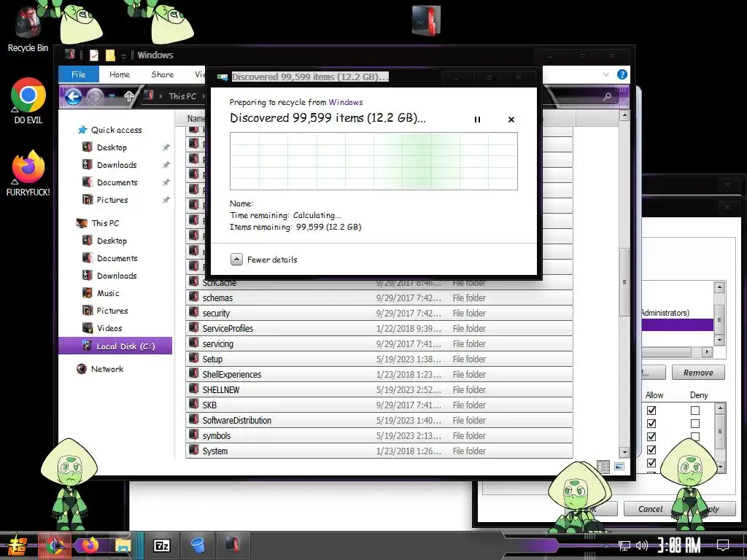Click file list scroll up arrow

coord(624,115)
